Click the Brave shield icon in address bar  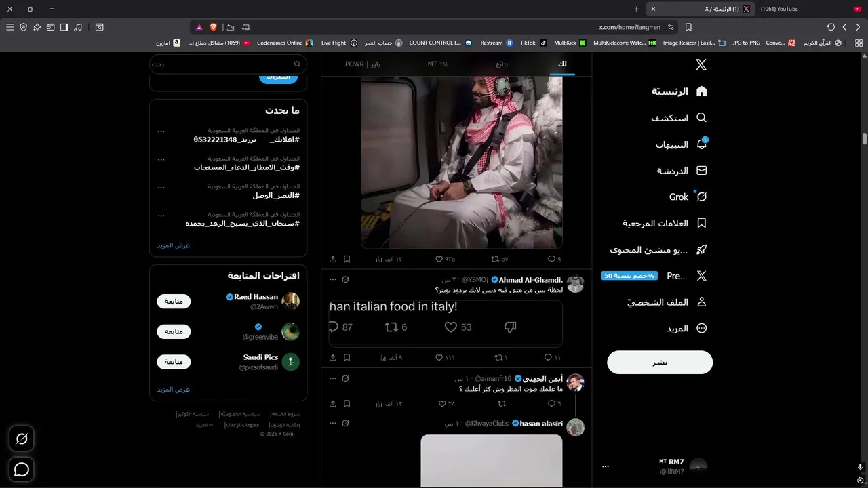pos(214,27)
